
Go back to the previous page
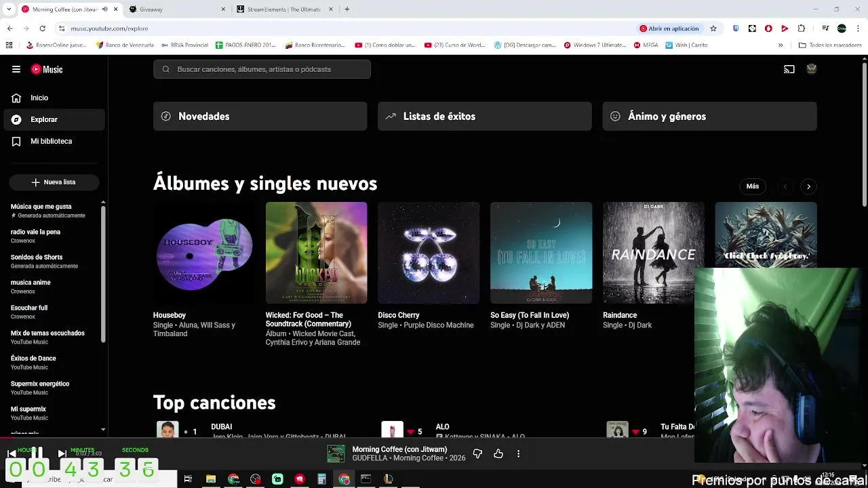click(9, 28)
